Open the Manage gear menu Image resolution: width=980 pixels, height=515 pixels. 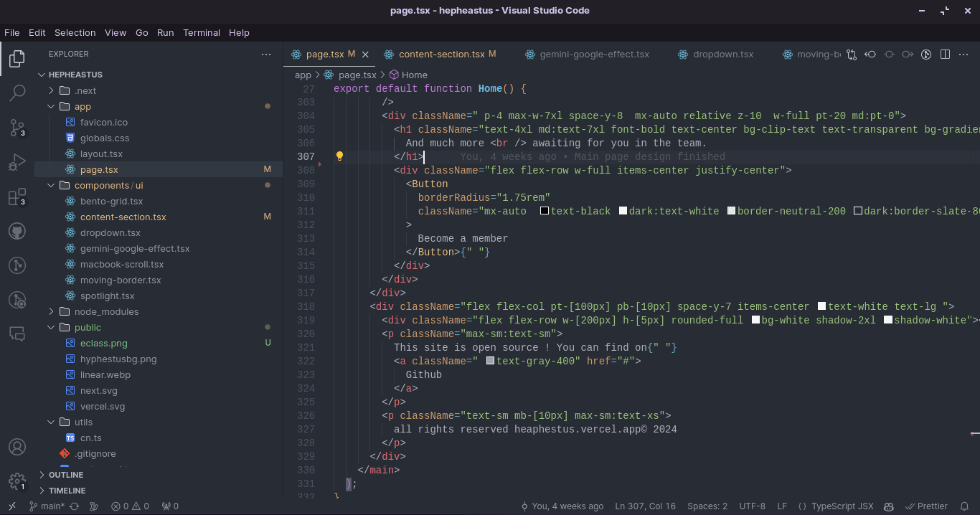tap(17, 481)
